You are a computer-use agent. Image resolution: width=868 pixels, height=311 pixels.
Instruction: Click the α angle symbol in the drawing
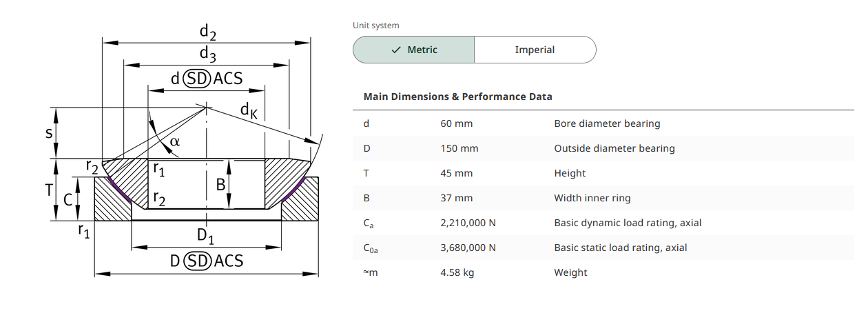click(x=174, y=141)
